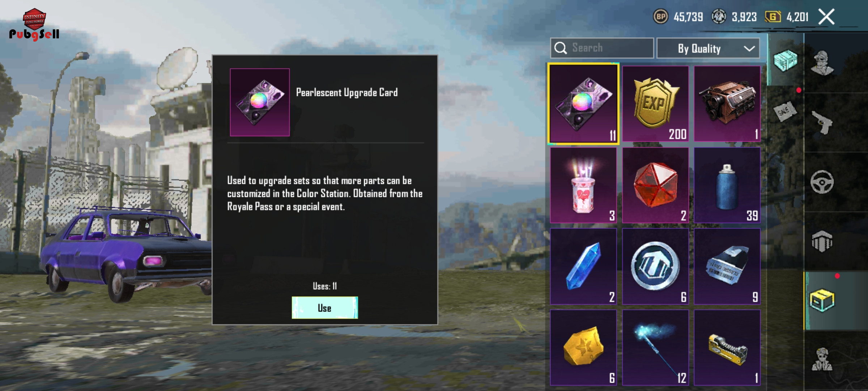Select the classic crate coupon item
868x391 pixels.
(x=727, y=266)
